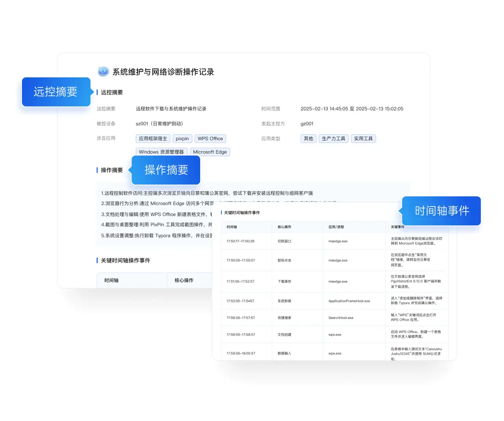
Task: Click the blue "时间轴事件" callout badge
Action: pyautogui.click(x=440, y=211)
